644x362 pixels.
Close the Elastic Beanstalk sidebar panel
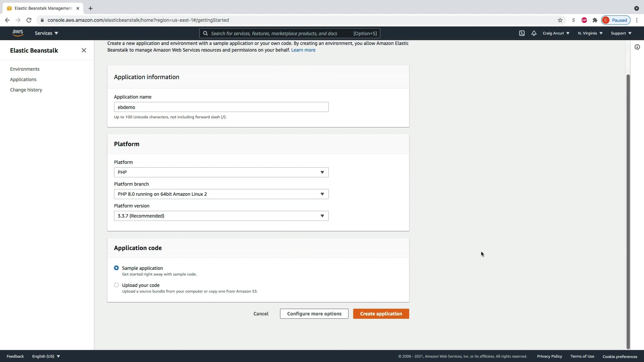(84, 50)
